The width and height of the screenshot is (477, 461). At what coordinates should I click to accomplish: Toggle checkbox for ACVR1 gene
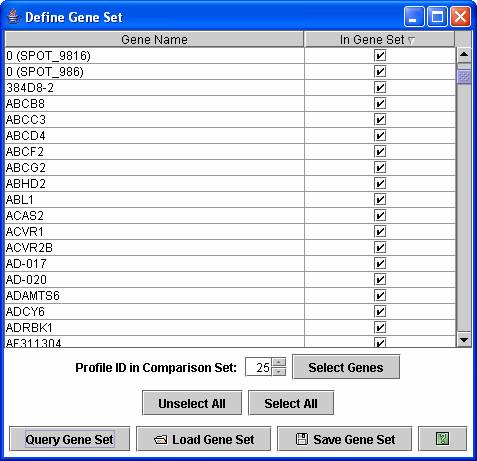point(380,232)
